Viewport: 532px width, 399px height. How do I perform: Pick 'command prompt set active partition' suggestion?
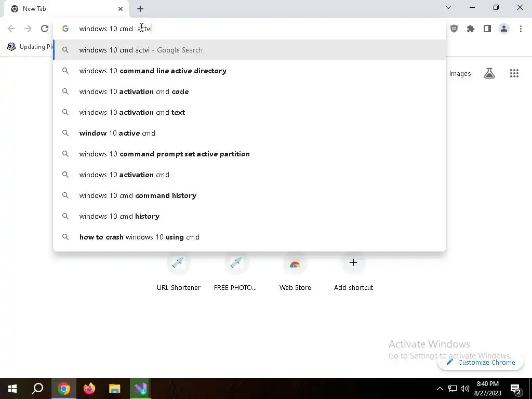point(249,154)
